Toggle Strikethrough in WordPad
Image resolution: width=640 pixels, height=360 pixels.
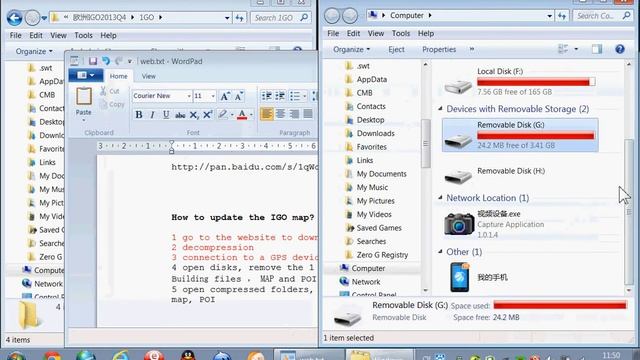point(180,115)
